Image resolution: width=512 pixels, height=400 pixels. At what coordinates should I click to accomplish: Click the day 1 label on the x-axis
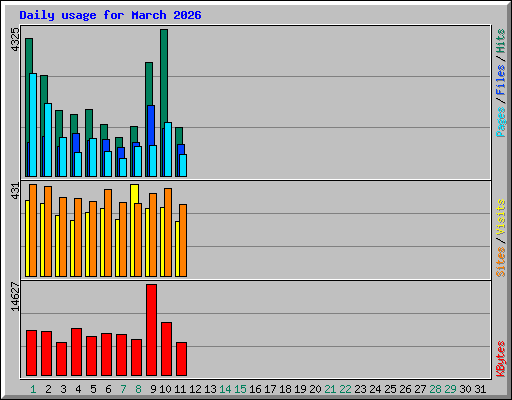pyautogui.click(x=33, y=389)
